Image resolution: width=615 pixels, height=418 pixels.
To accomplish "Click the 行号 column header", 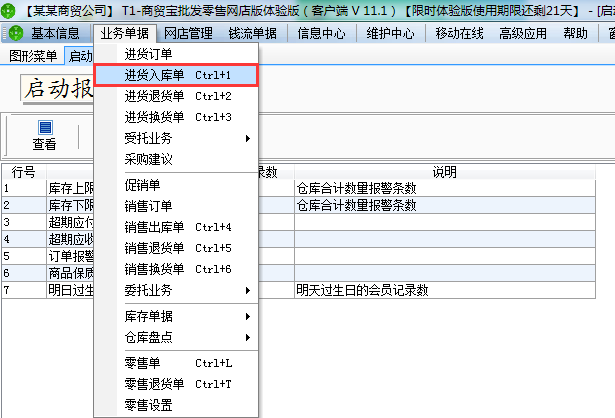I will click(24, 172).
